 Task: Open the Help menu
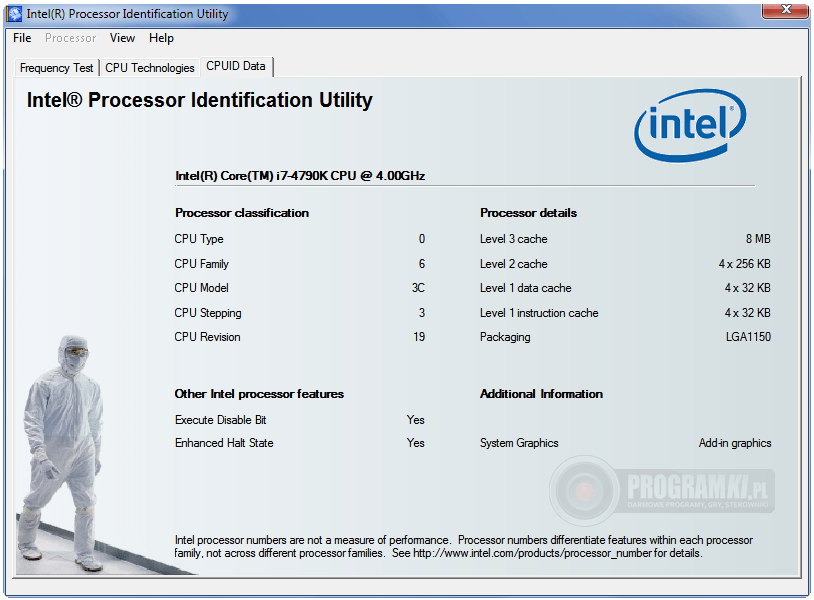tap(161, 38)
